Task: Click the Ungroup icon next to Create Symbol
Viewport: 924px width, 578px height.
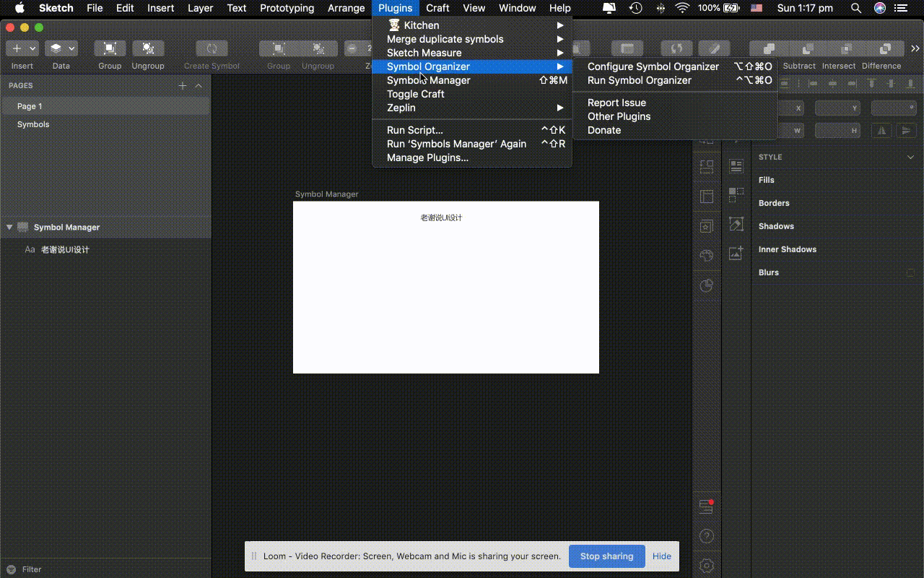Action: [148, 48]
